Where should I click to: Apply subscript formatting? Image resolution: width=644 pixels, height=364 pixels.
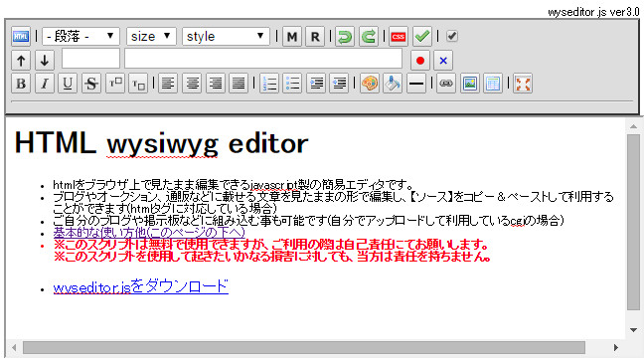138,84
